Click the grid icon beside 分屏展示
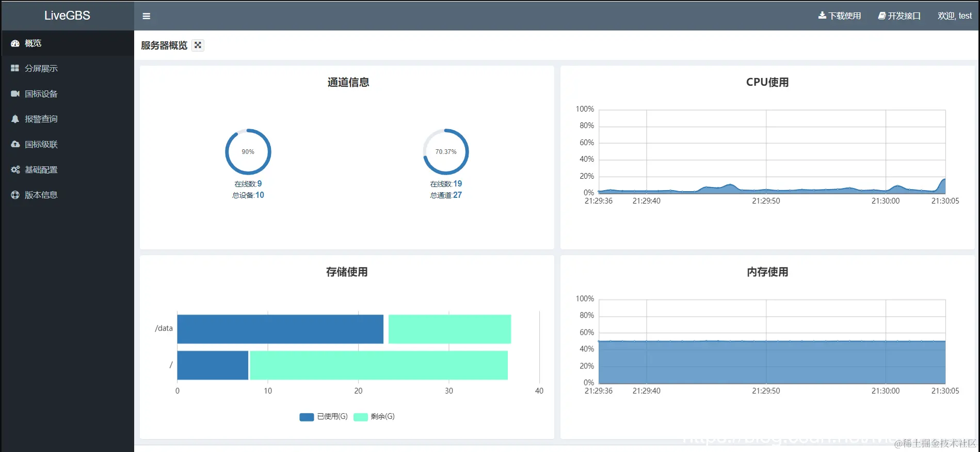 tap(15, 68)
